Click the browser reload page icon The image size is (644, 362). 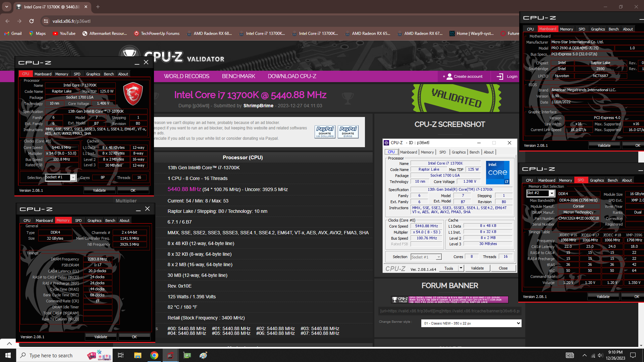[x=32, y=21]
